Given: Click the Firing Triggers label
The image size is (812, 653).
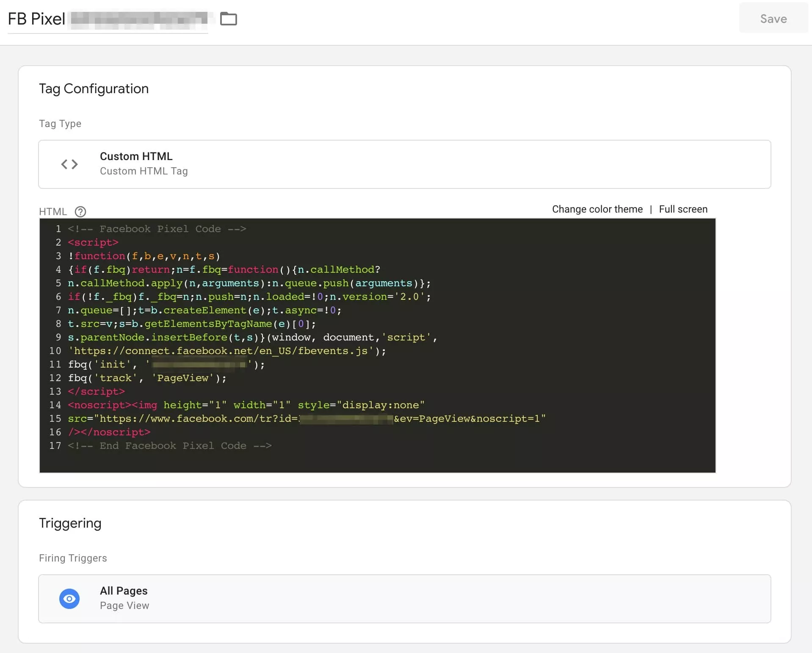Looking at the screenshot, I should coord(73,558).
